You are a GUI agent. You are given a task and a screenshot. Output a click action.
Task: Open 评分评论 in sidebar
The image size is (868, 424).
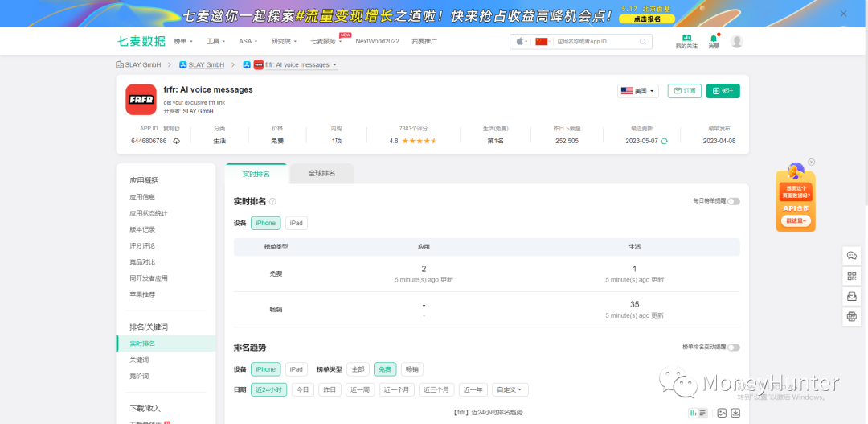pyautogui.click(x=142, y=245)
